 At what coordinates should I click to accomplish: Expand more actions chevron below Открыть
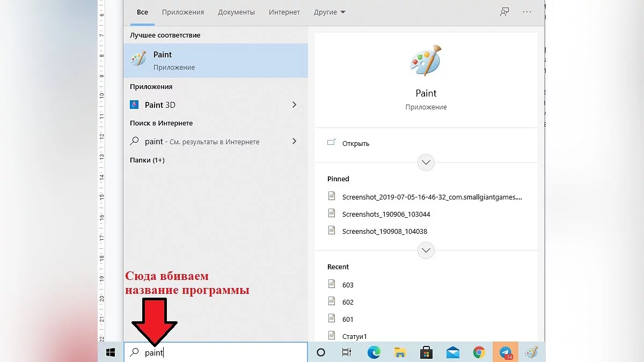426,162
